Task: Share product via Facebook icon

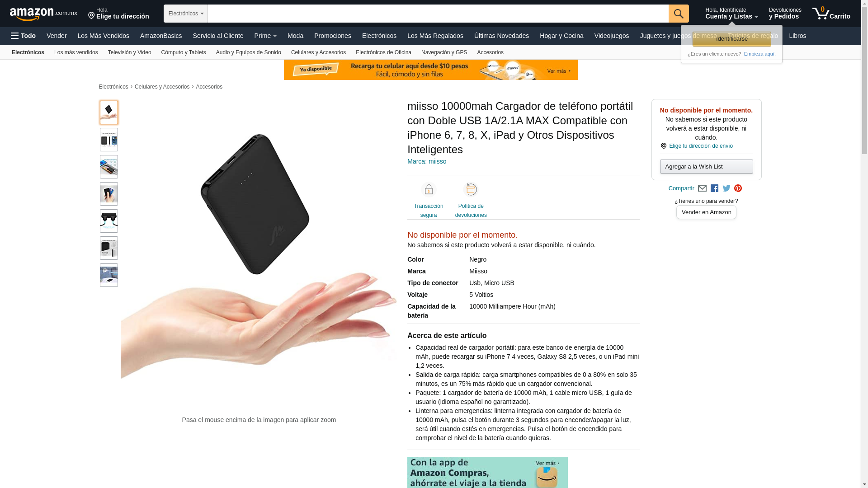Action: pos(714,188)
